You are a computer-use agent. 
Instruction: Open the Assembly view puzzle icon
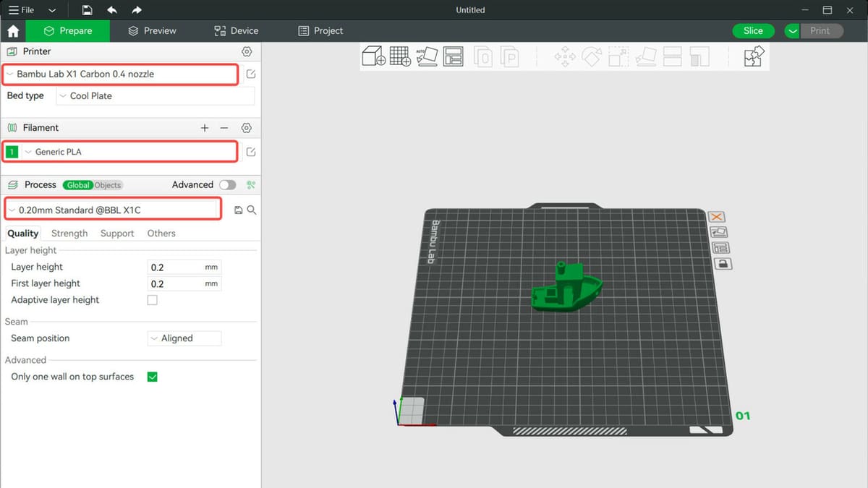pyautogui.click(x=754, y=56)
